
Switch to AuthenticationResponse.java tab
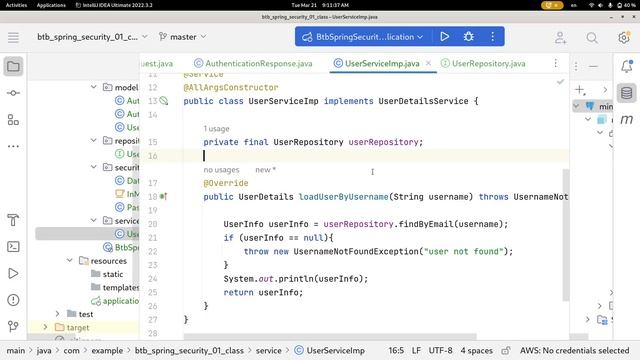253,63
